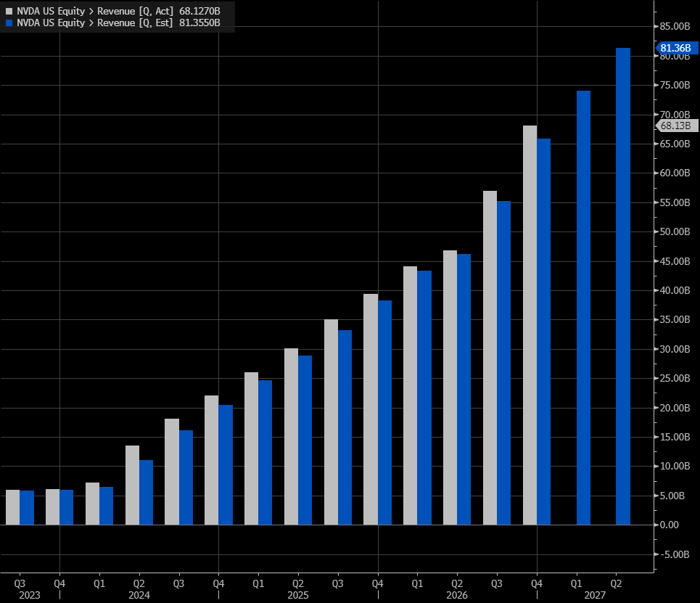
Task: Click the 2024 year label on x-axis
Action: click(139, 595)
